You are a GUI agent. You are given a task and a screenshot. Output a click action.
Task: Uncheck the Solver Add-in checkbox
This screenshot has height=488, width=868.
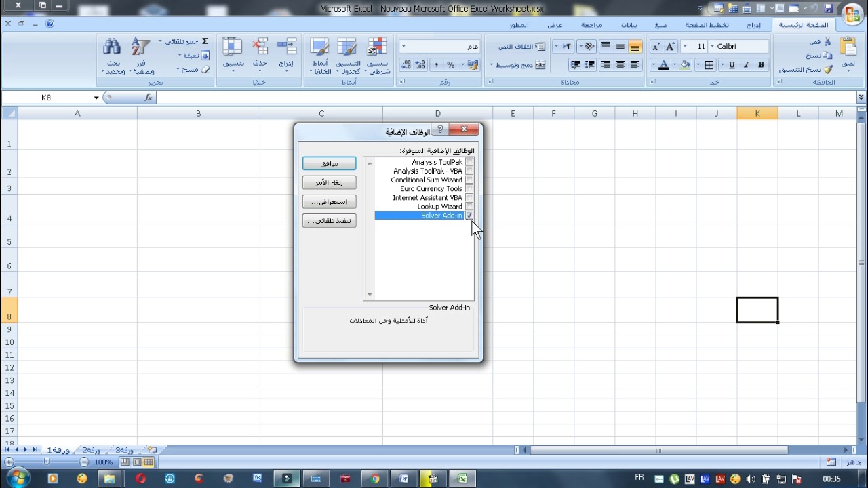click(x=469, y=216)
